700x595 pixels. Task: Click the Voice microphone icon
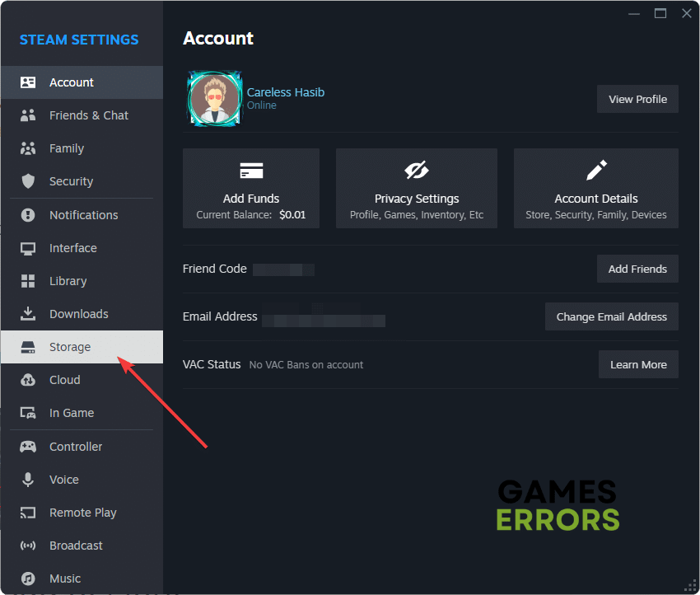(x=28, y=480)
